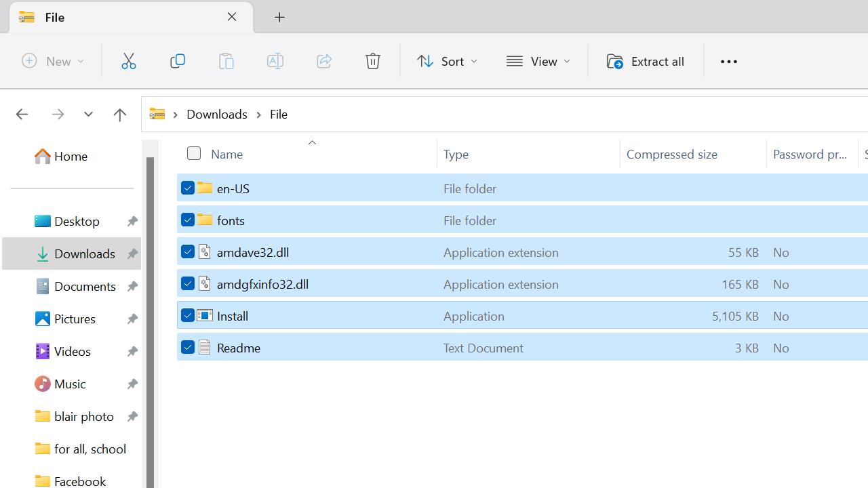
Task: Open Documents in the sidebar
Action: pos(85,286)
